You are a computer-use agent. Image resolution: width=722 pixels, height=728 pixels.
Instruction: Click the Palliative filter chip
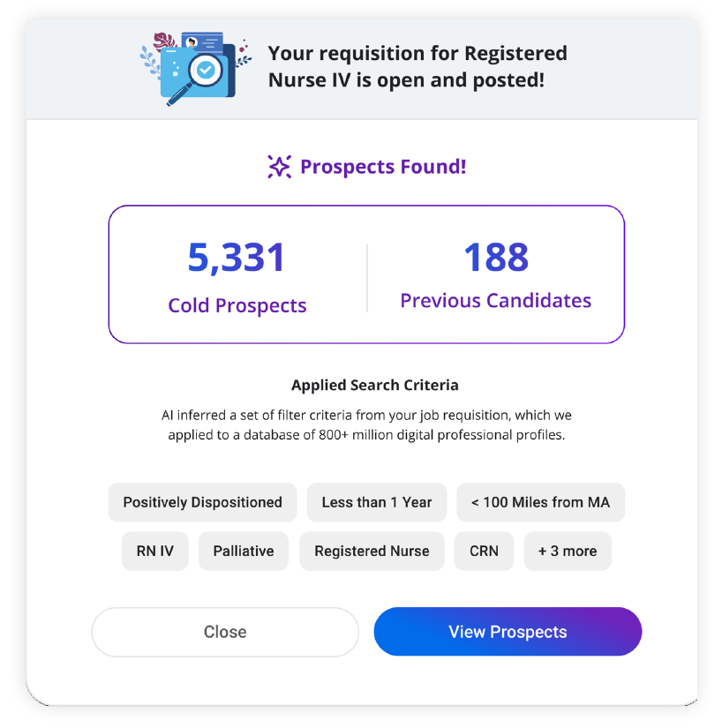244,551
